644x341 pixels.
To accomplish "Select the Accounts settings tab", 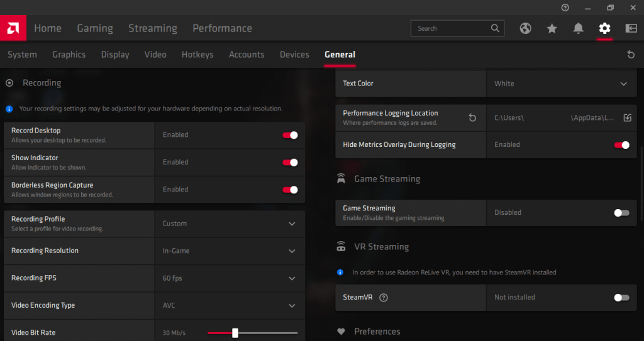I will (247, 55).
